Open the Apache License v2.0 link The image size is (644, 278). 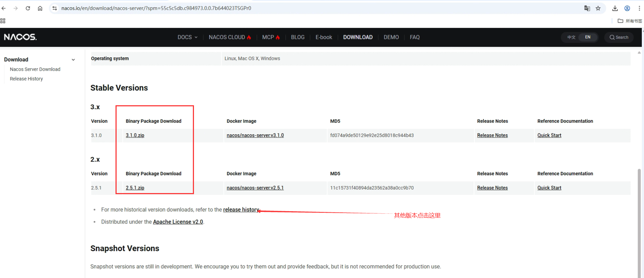(178, 222)
